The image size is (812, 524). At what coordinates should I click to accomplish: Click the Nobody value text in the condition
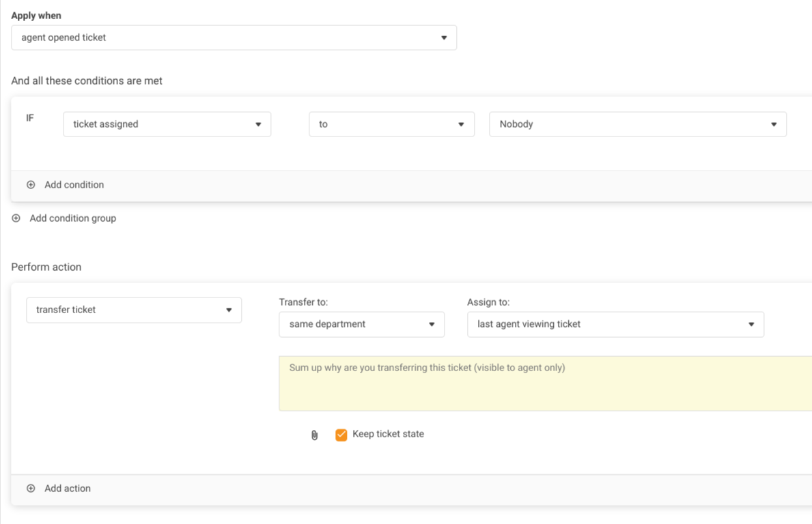pos(516,124)
